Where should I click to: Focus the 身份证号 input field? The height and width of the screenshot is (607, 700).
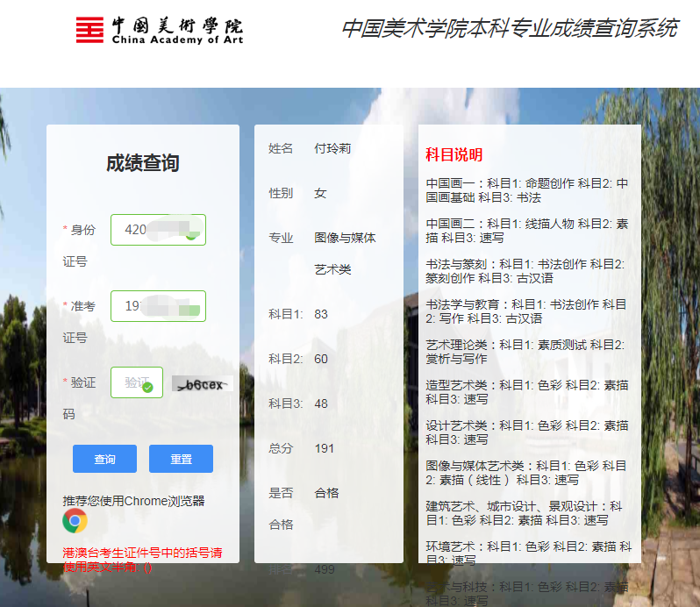click(x=158, y=230)
